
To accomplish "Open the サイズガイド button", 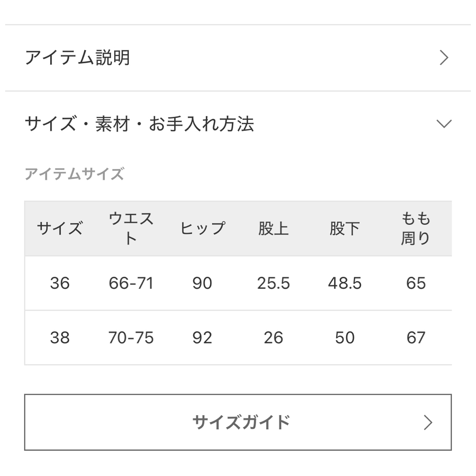I will coord(238,422).
